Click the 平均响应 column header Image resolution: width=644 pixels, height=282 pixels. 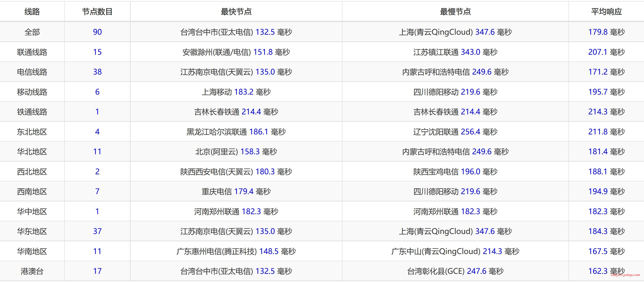[606, 11]
